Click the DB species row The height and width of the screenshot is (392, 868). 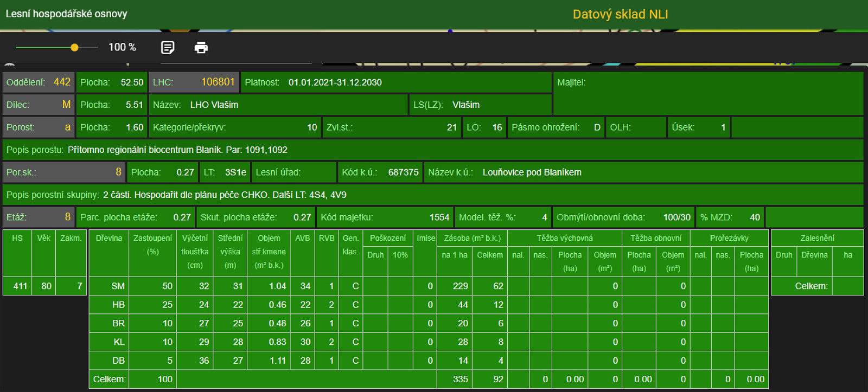pos(429,361)
